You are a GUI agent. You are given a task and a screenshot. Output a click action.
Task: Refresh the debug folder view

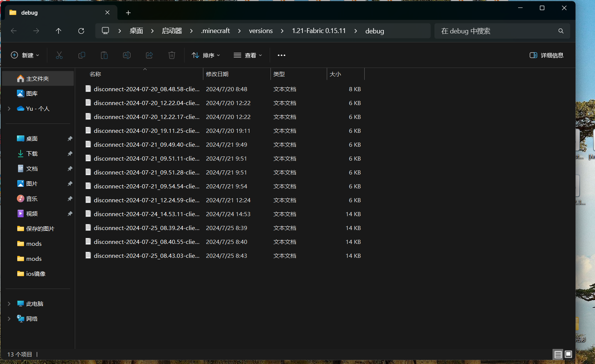81,31
